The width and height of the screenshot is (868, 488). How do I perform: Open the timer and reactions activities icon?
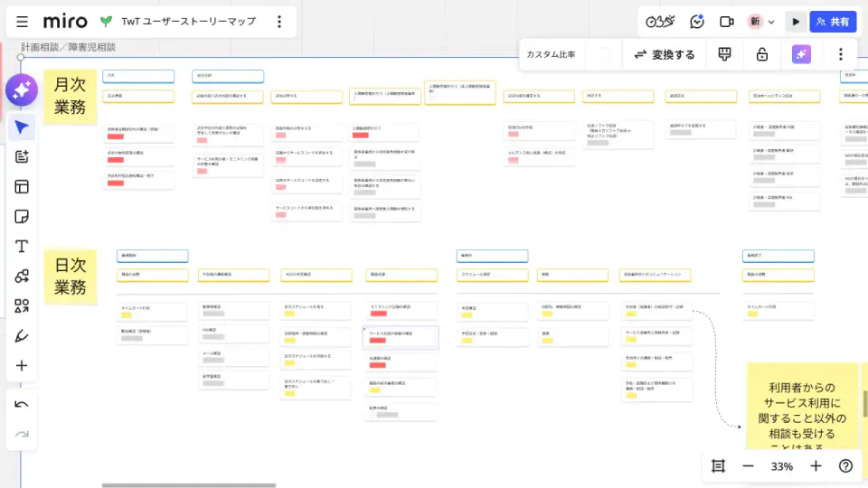pos(660,22)
